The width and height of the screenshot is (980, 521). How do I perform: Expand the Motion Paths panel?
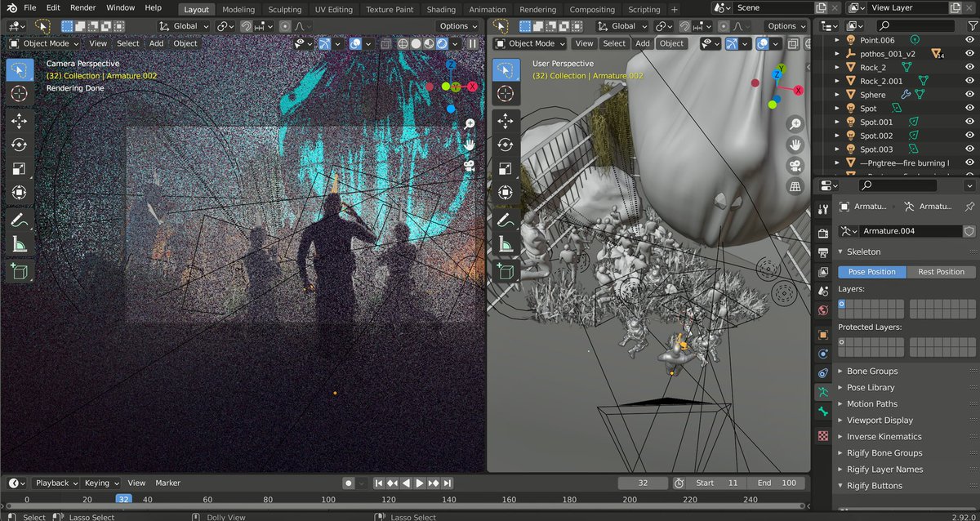(x=841, y=403)
